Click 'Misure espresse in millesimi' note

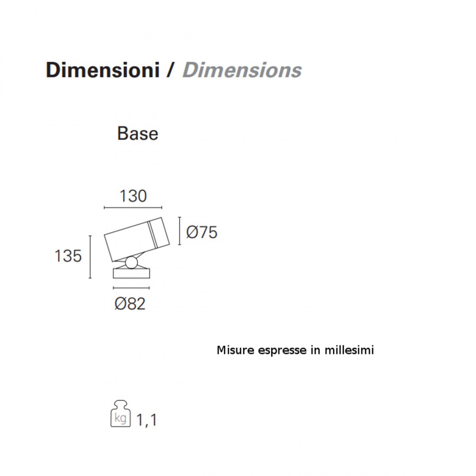295,350
